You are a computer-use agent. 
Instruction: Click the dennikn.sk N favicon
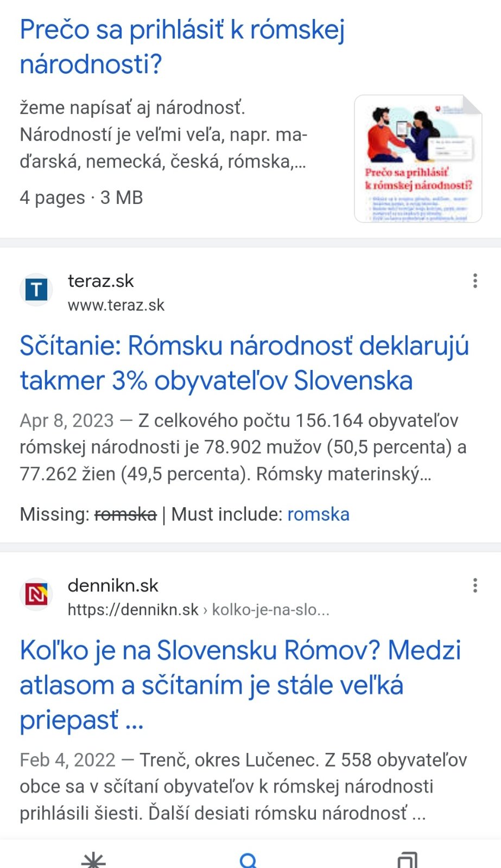(36, 595)
